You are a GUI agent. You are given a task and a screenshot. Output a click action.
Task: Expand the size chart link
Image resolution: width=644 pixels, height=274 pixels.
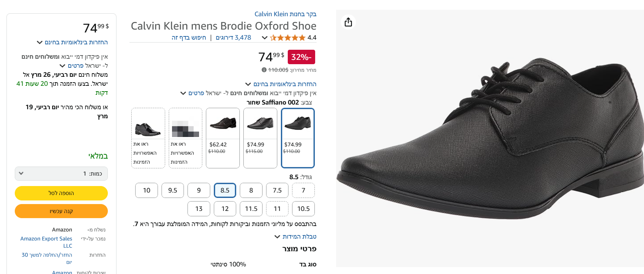[x=296, y=237]
